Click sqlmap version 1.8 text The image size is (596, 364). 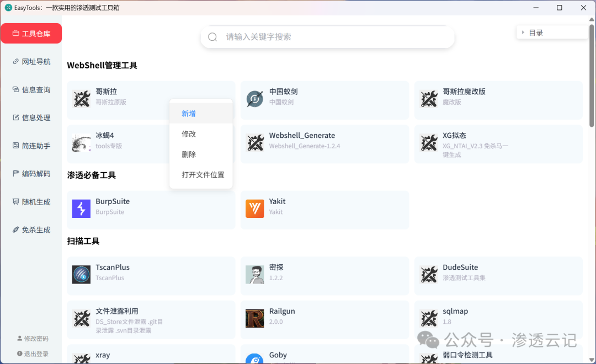point(446,322)
